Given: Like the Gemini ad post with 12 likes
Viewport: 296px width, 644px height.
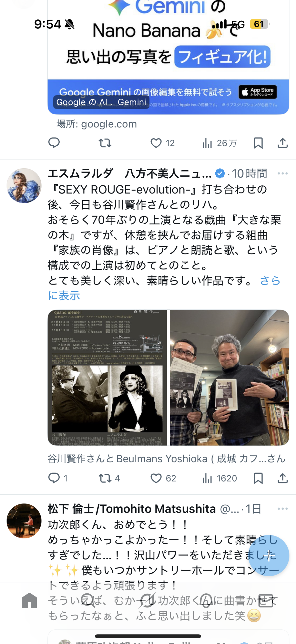Looking at the screenshot, I should (x=162, y=143).
